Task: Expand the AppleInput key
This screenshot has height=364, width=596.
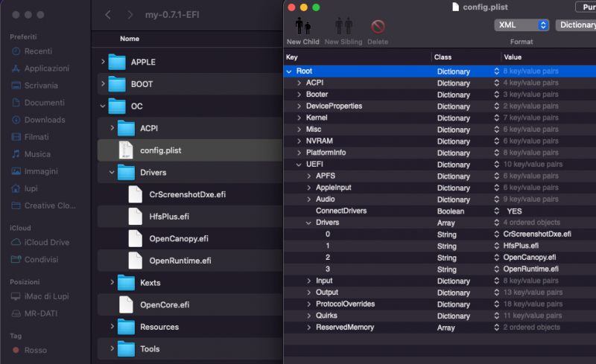Action: [x=309, y=188]
